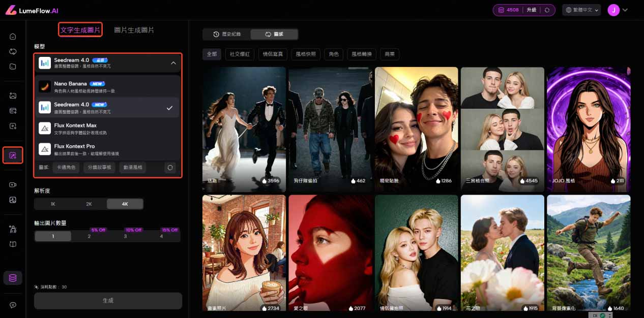Open the book icon in left sidebar
644x318 pixels.
(x=13, y=244)
